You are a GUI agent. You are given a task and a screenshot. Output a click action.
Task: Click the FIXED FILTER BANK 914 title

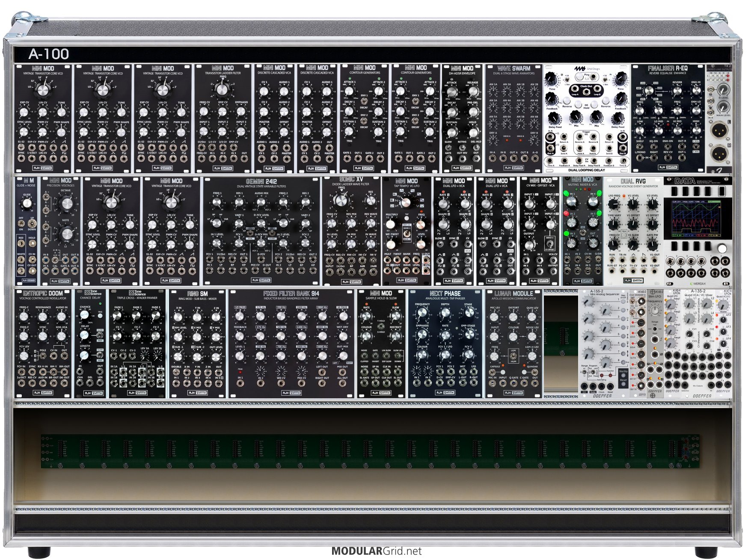click(291, 293)
